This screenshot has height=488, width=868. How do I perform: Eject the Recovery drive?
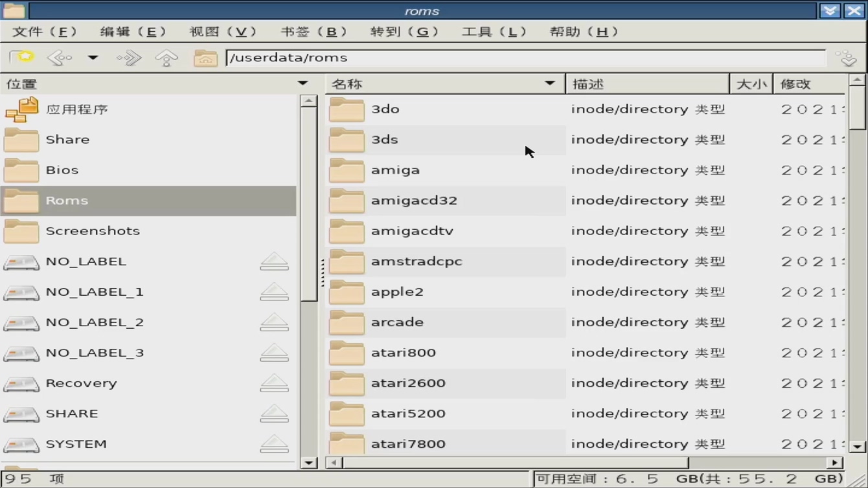pos(274,383)
